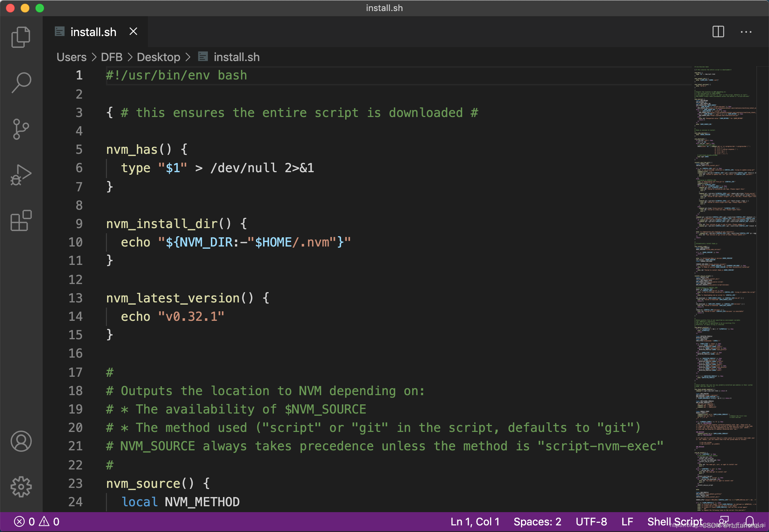Open the Users breadcrumb segment

72,57
